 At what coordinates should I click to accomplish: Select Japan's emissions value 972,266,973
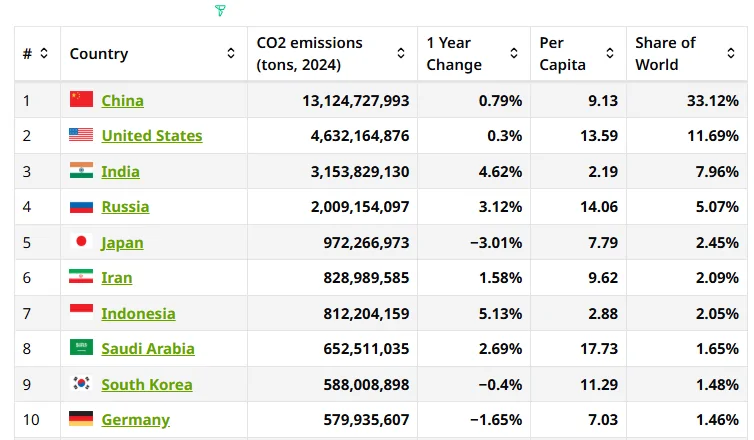tap(366, 243)
